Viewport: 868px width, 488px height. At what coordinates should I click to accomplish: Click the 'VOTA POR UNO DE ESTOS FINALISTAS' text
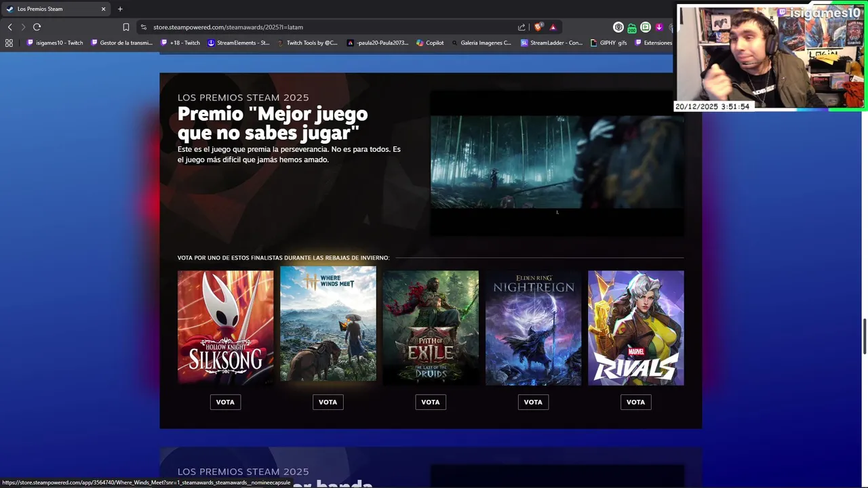tap(283, 258)
